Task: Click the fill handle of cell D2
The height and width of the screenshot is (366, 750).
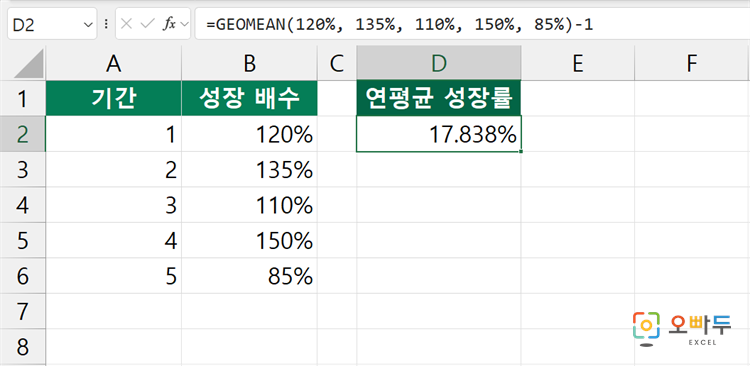Action: 520,151
